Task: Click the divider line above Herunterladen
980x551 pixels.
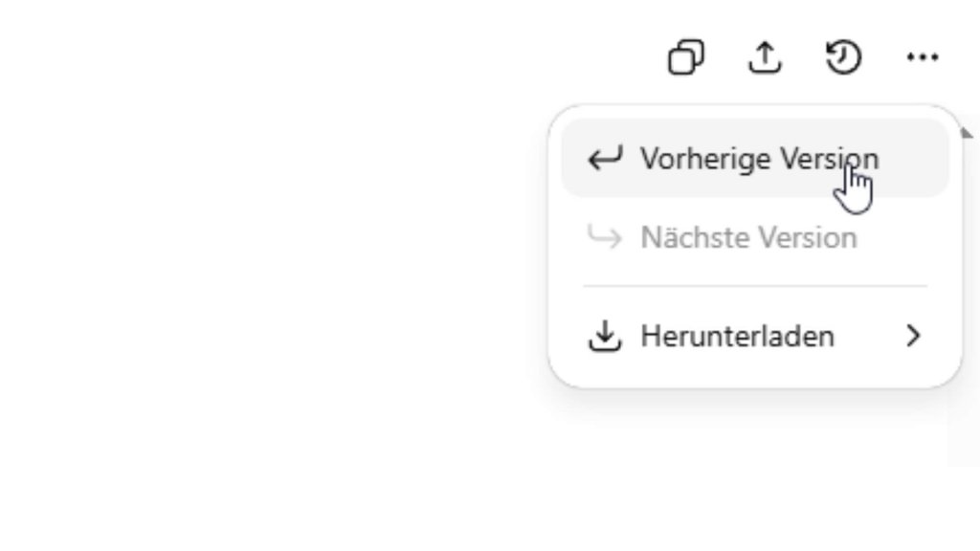Action: [756, 287]
